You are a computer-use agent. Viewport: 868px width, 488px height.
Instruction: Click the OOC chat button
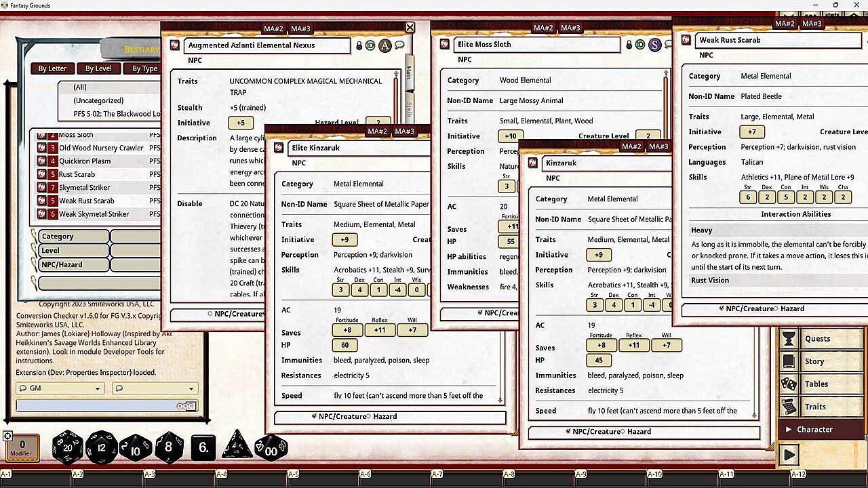(186, 406)
